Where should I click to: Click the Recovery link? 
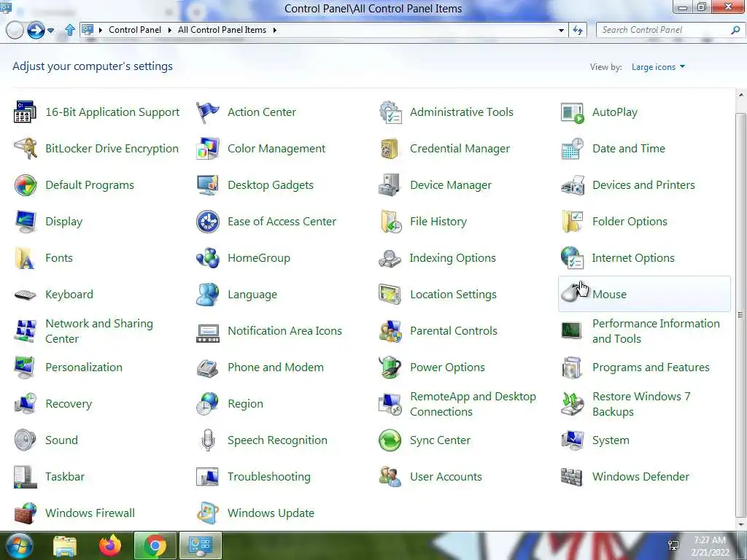pos(69,404)
